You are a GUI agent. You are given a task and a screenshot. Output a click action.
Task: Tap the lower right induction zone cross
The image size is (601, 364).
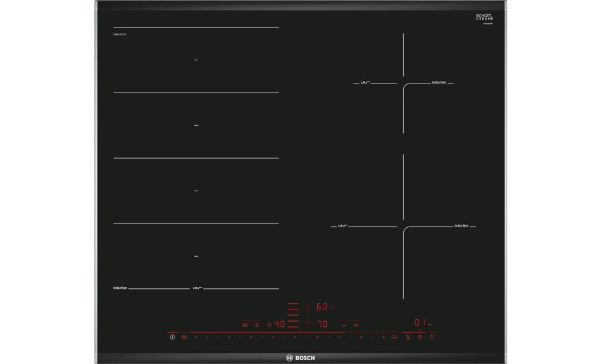click(403, 226)
